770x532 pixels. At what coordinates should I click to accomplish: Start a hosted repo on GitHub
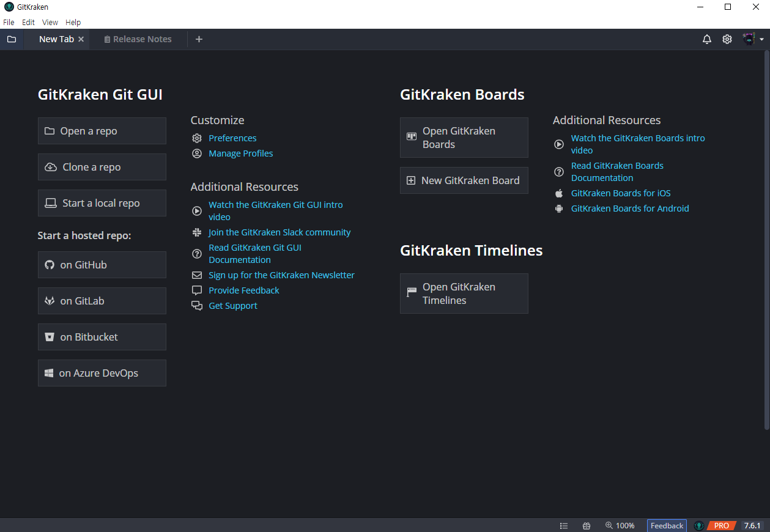(x=102, y=265)
